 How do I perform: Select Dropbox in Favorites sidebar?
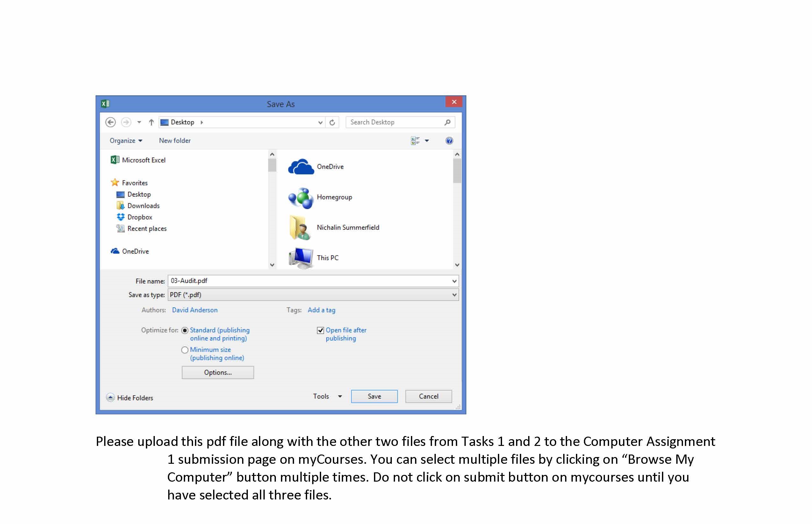click(140, 217)
